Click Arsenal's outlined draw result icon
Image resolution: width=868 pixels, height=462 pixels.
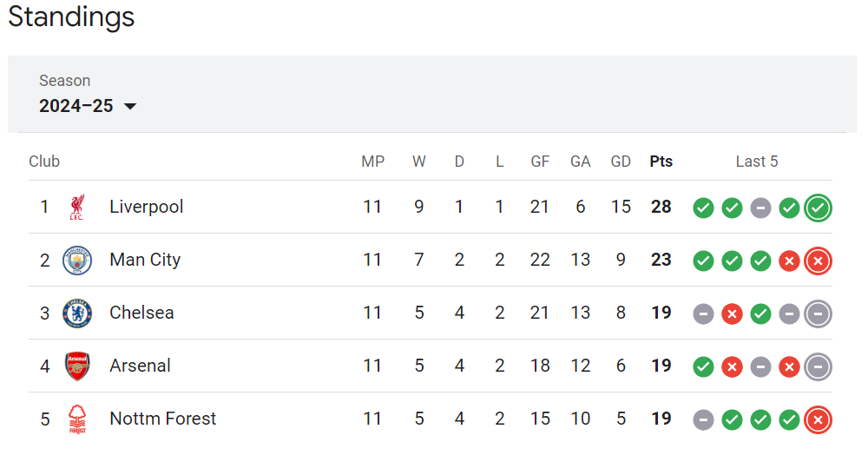click(819, 366)
